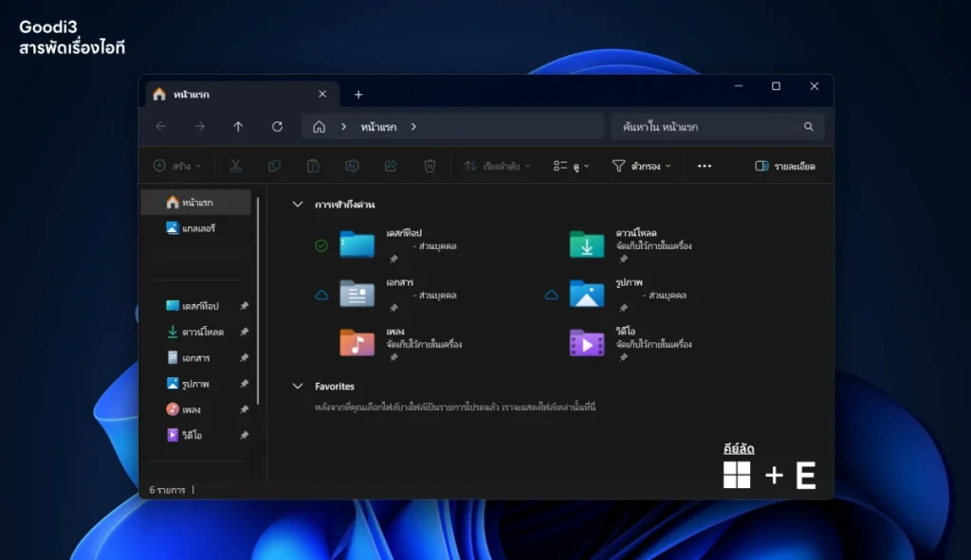Click the Paste clipboard icon

coord(313,166)
